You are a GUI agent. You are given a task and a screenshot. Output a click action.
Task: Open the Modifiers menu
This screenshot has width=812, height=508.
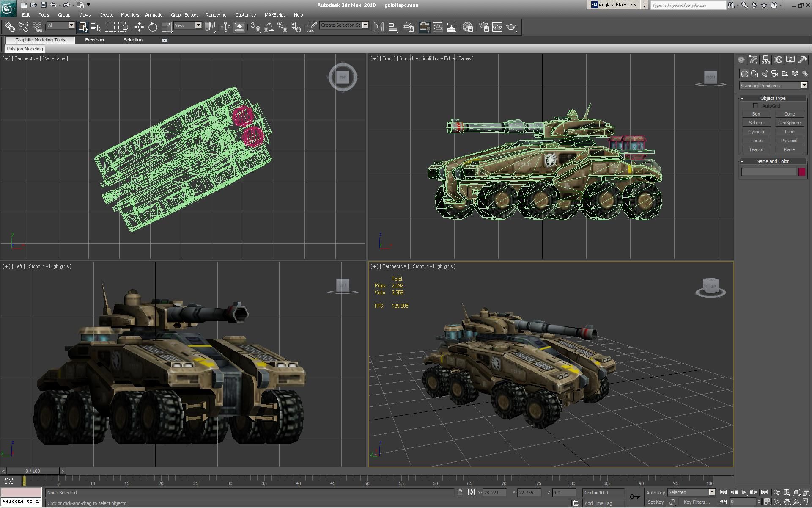129,15
